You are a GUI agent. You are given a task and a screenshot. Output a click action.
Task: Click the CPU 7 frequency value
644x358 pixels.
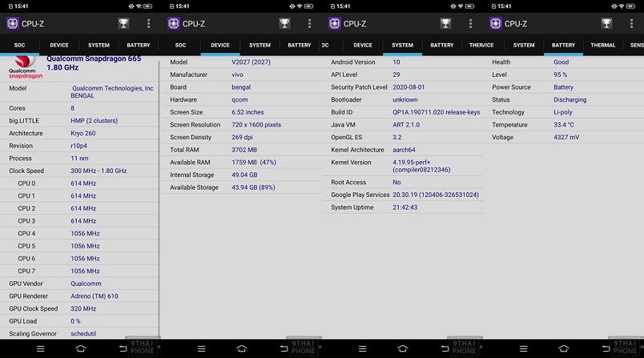pyautogui.click(x=85, y=271)
